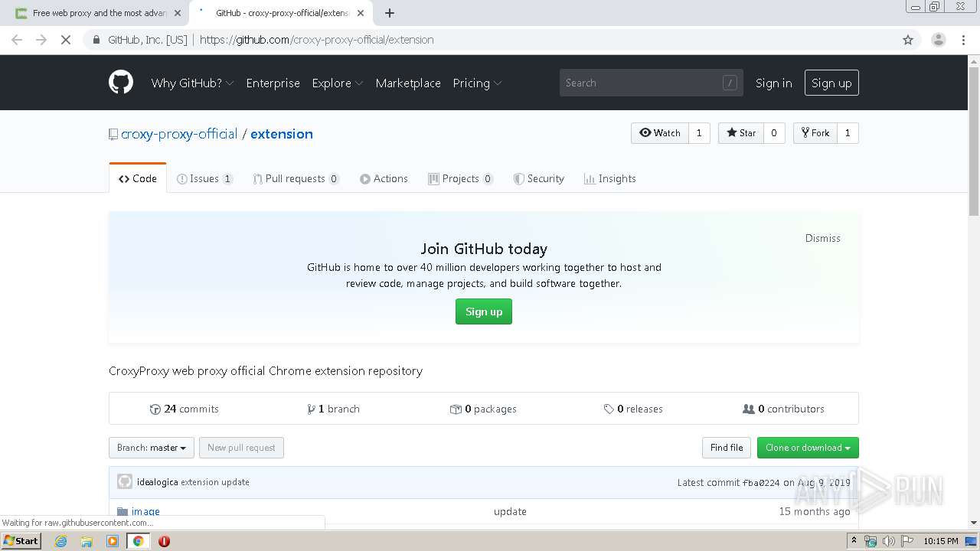Fork the extension repository

[x=815, y=133]
